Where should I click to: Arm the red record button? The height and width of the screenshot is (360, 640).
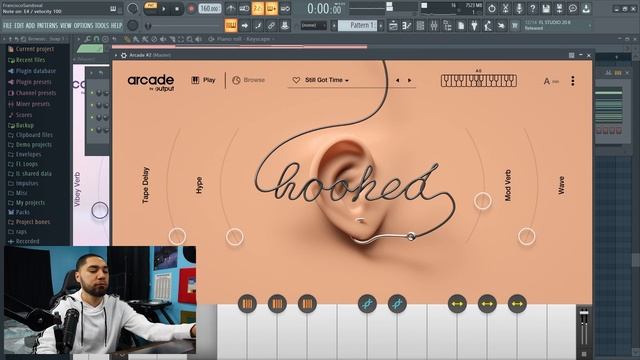pyautogui.click(x=191, y=9)
